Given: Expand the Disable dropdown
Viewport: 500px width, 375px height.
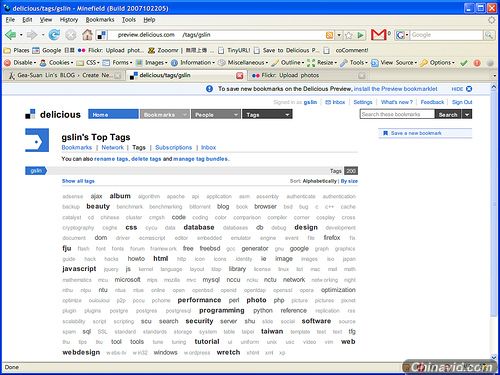Looking at the screenshot, I should coord(20,63).
